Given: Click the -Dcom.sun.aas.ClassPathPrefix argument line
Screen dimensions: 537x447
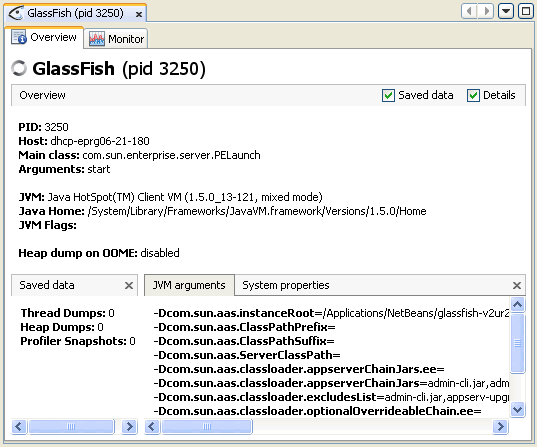Looking at the screenshot, I should pyautogui.click(x=245, y=327).
